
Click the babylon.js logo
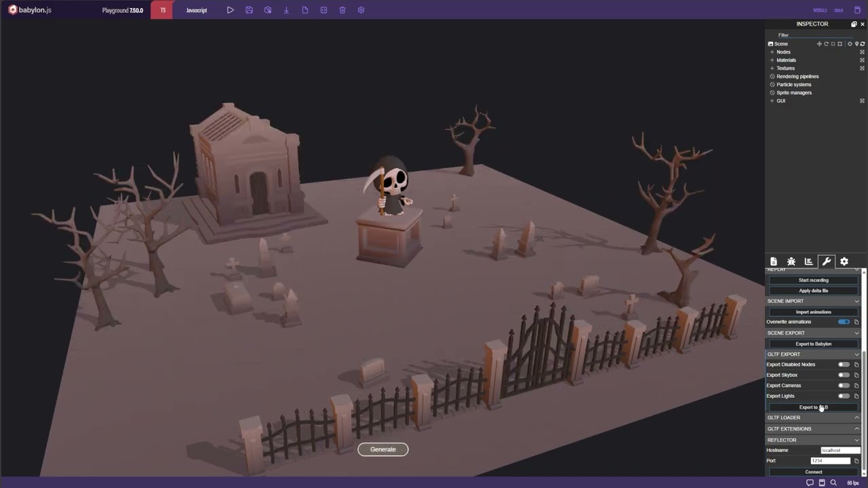pyautogui.click(x=30, y=10)
